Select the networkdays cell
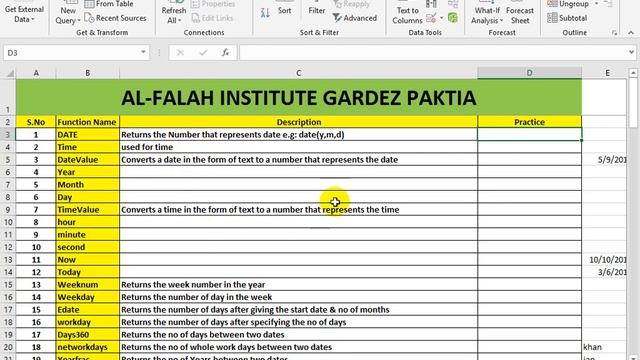 [x=87, y=347]
